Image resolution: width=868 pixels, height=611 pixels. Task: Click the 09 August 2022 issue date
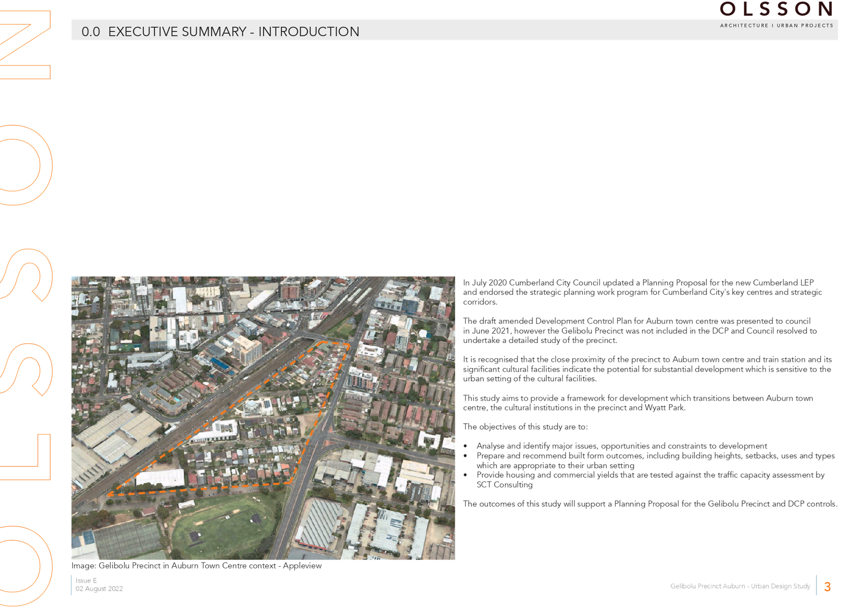point(99,589)
